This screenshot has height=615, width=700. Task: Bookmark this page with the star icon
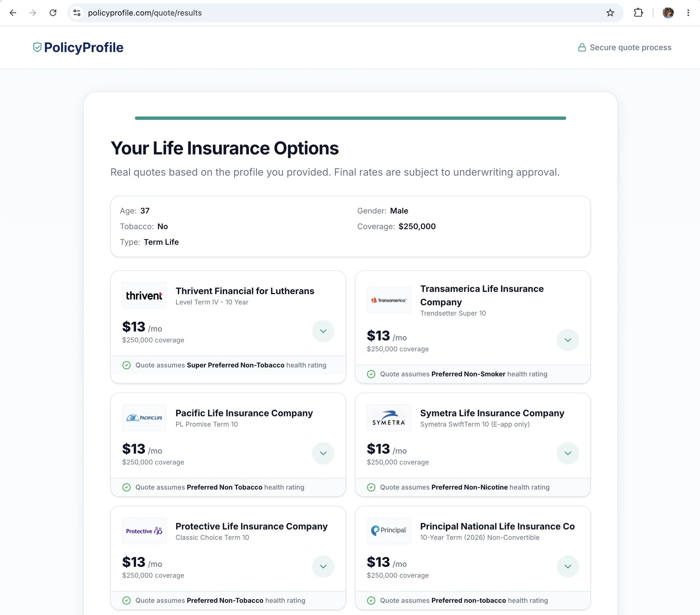click(x=610, y=13)
